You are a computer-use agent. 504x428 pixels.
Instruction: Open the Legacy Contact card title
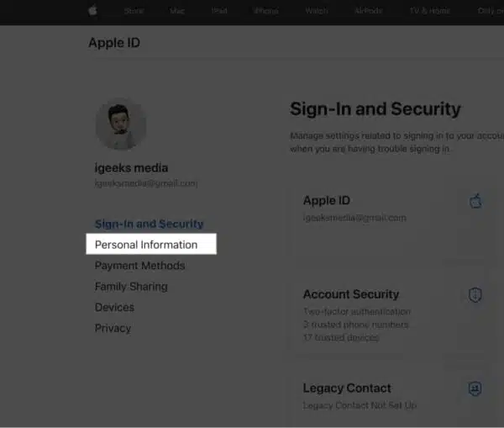(x=347, y=388)
